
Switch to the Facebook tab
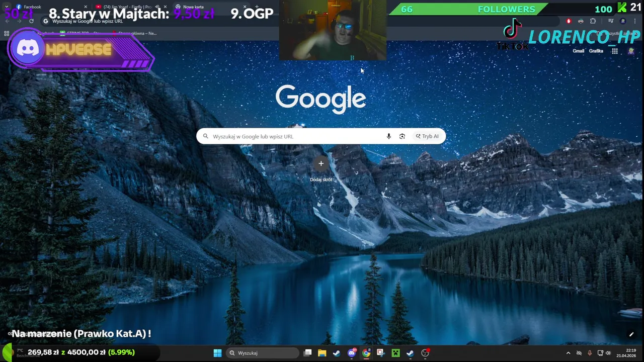tap(50, 7)
